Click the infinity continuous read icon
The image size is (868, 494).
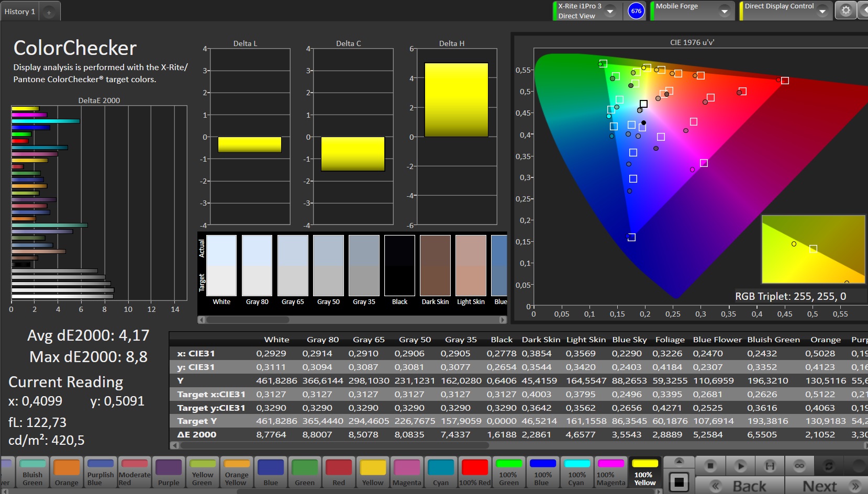[x=799, y=465]
